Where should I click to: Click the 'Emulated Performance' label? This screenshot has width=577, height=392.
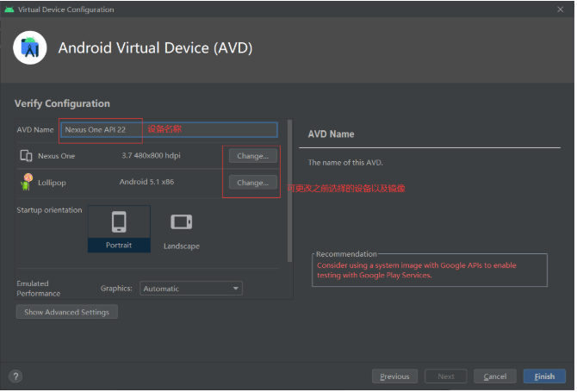[x=39, y=289]
